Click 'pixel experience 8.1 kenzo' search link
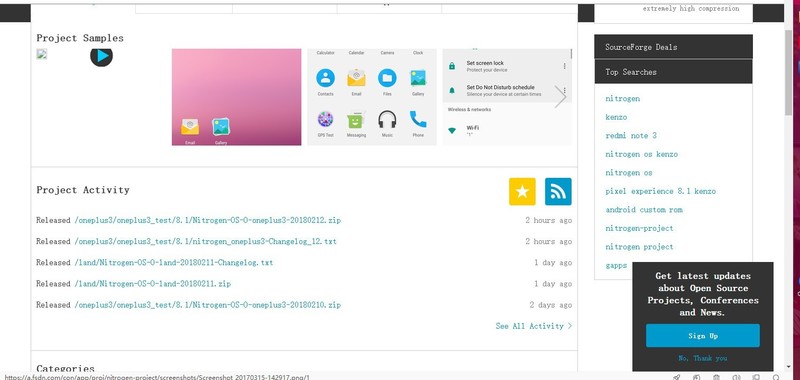Screen dimensions: 800x380 [661, 191]
